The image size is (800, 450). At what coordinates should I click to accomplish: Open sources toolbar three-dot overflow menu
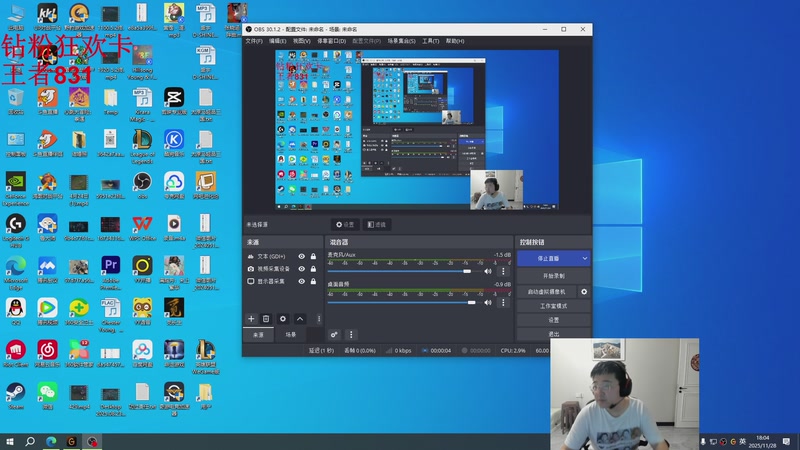click(319, 319)
